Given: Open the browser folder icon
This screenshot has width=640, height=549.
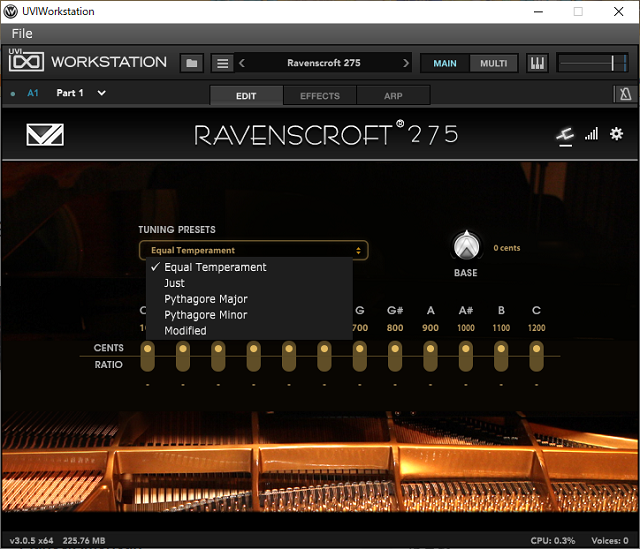Looking at the screenshot, I should [191, 63].
